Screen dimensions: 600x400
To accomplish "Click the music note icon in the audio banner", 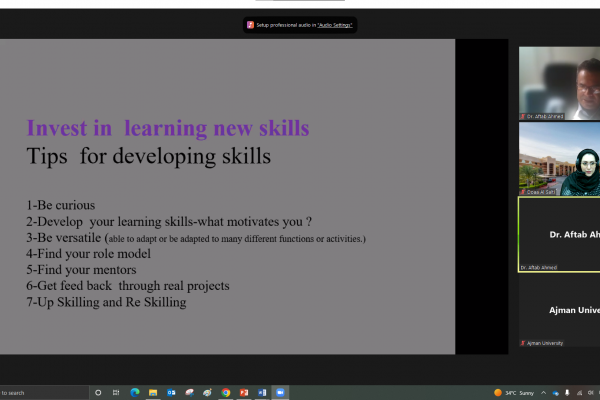I will [250, 24].
